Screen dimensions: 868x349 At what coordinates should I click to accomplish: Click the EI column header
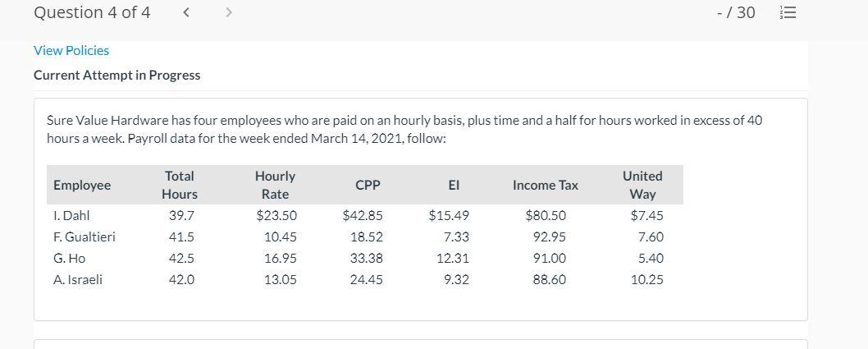coord(454,186)
